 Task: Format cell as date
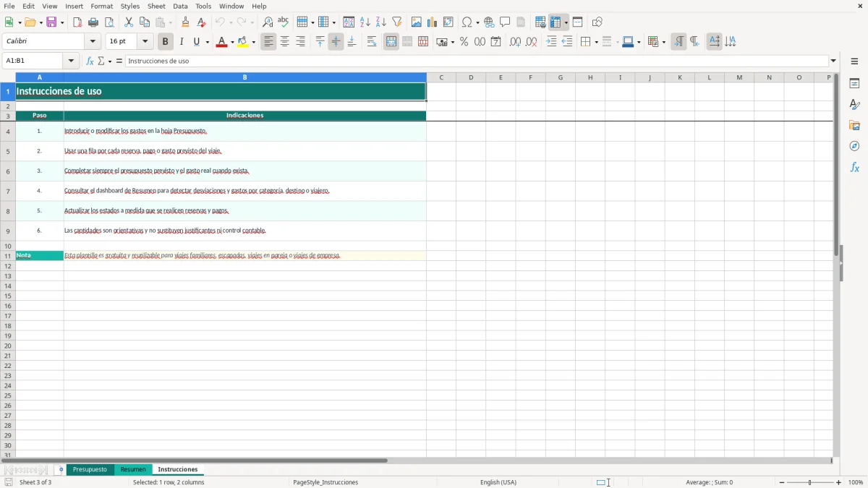click(x=496, y=42)
